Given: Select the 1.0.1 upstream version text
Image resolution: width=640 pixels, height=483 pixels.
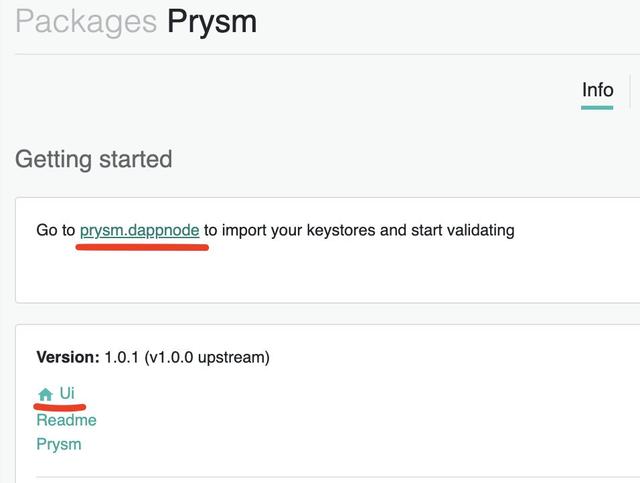Looking at the screenshot, I should 187,357.
